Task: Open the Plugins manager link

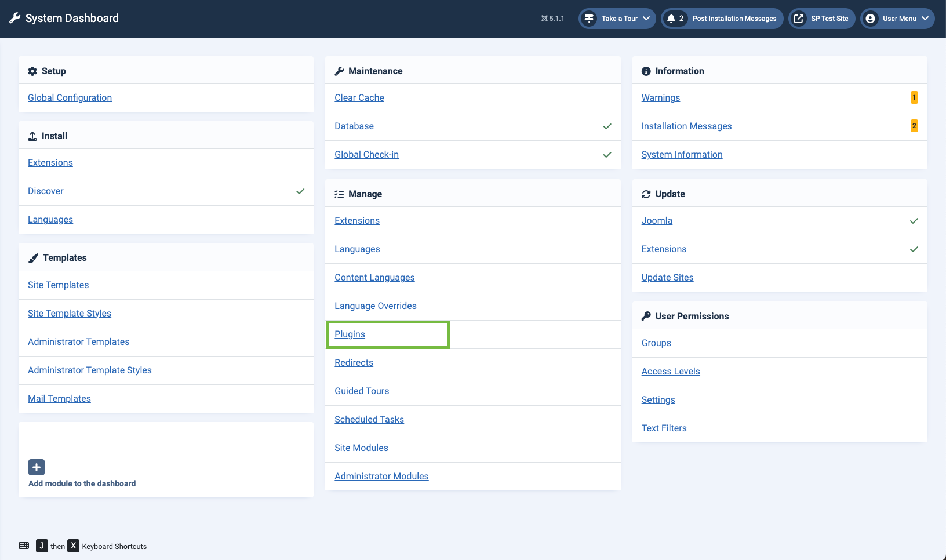Action: pos(350,334)
